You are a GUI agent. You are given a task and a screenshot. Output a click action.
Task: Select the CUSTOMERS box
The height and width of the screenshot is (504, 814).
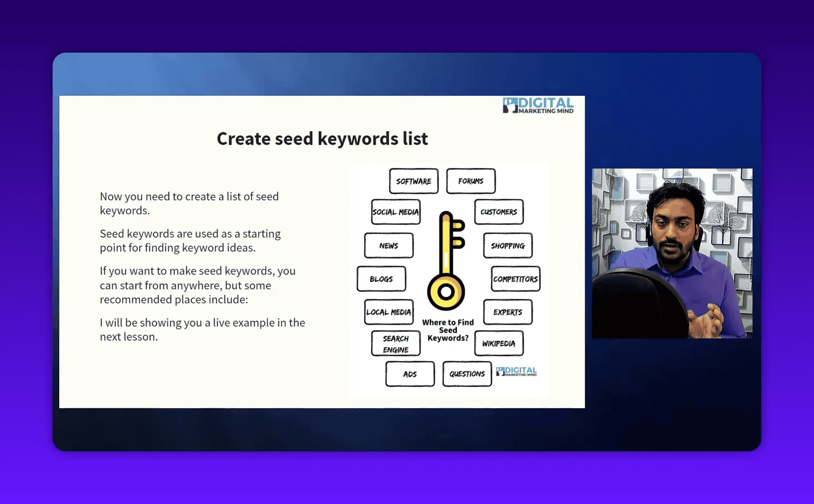498,212
